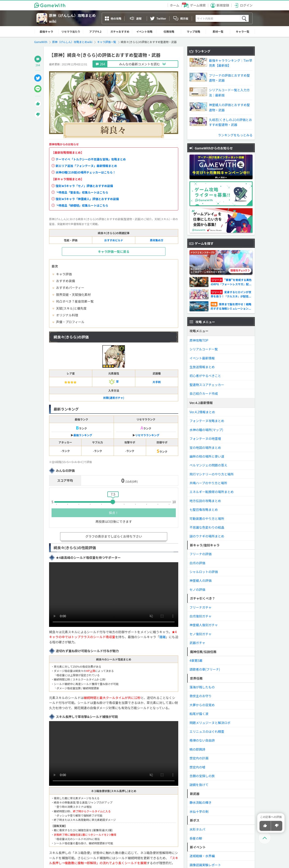
Task: Click the score slider handle at 7.5
Action: (x=113, y=502)
